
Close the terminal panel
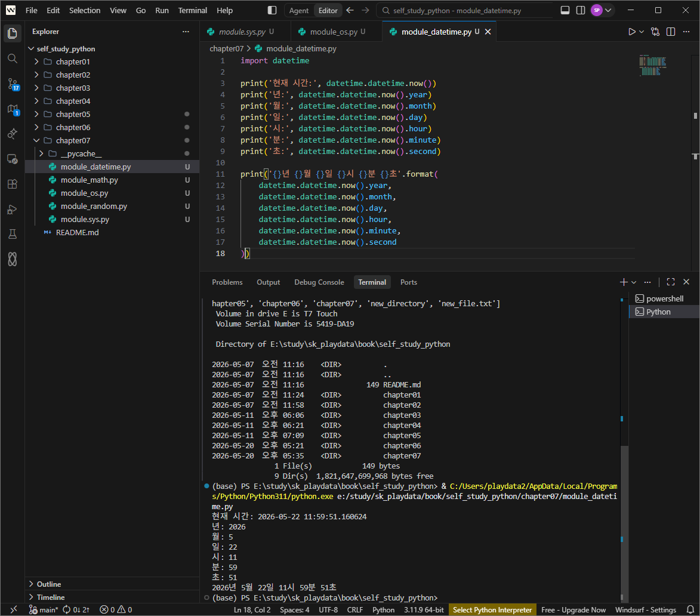coord(686,282)
